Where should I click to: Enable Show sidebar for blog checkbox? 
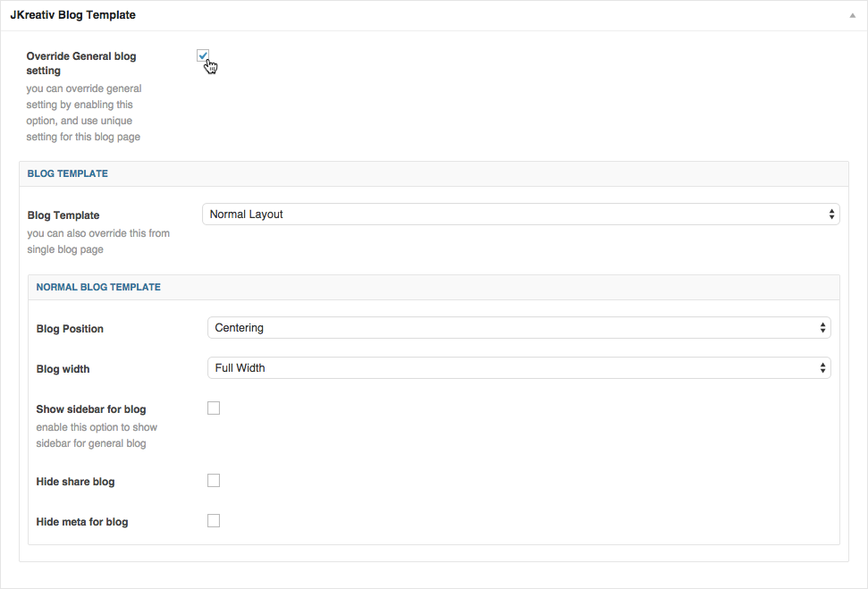coord(214,408)
